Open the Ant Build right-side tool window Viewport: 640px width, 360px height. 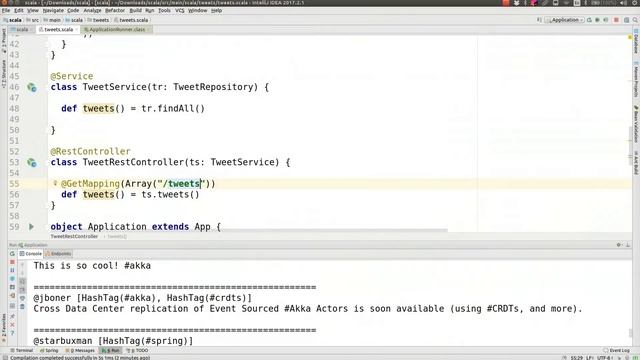tap(636, 163)
